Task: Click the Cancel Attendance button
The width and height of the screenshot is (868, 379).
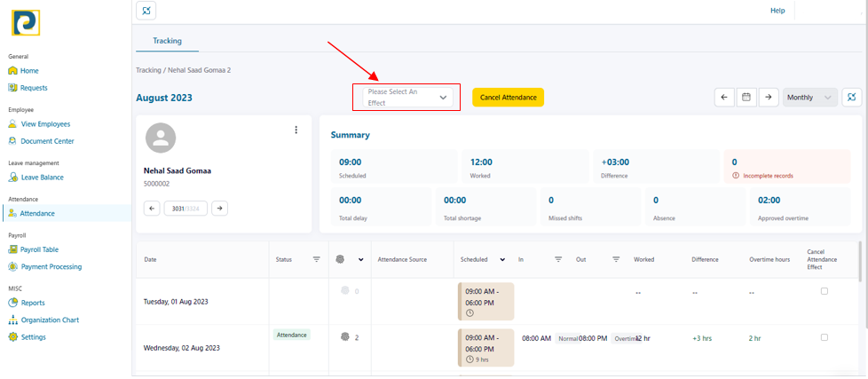Action: [508, 98]
